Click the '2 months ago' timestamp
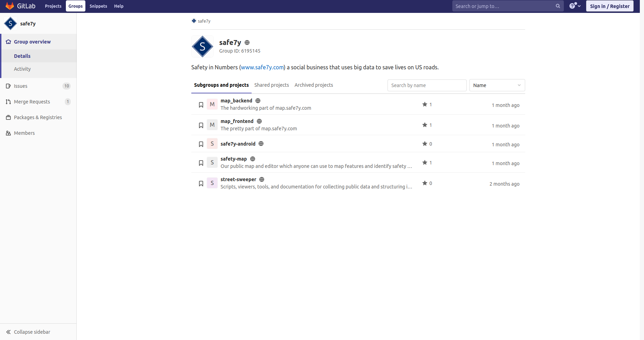Viewport: 644px width, 340px height. [504, 184]
